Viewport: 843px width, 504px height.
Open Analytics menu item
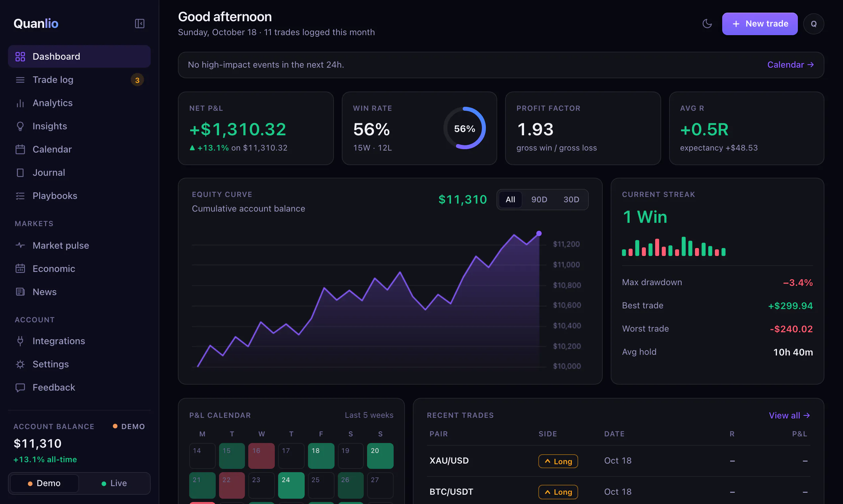(x=79, y=103)
